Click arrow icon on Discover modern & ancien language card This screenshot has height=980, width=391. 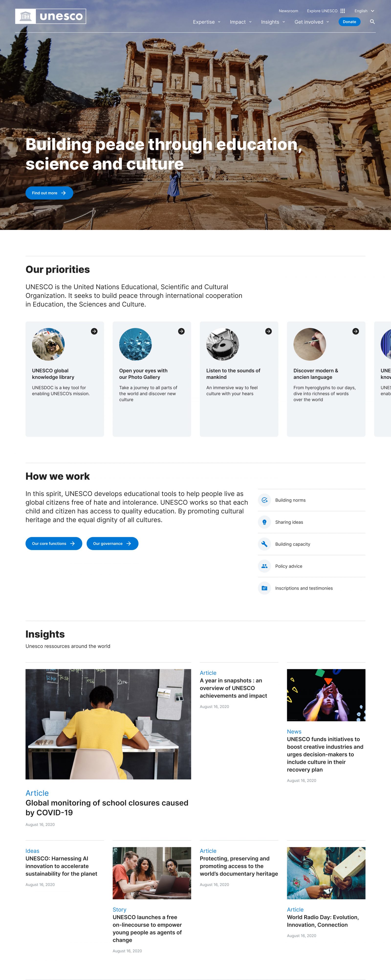click(356, 331)
